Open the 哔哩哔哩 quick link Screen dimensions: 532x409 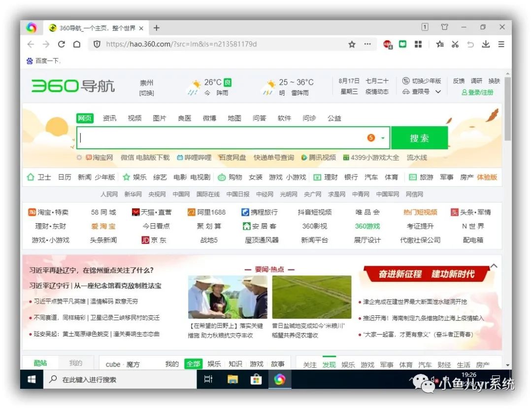(x=194, y=158)
